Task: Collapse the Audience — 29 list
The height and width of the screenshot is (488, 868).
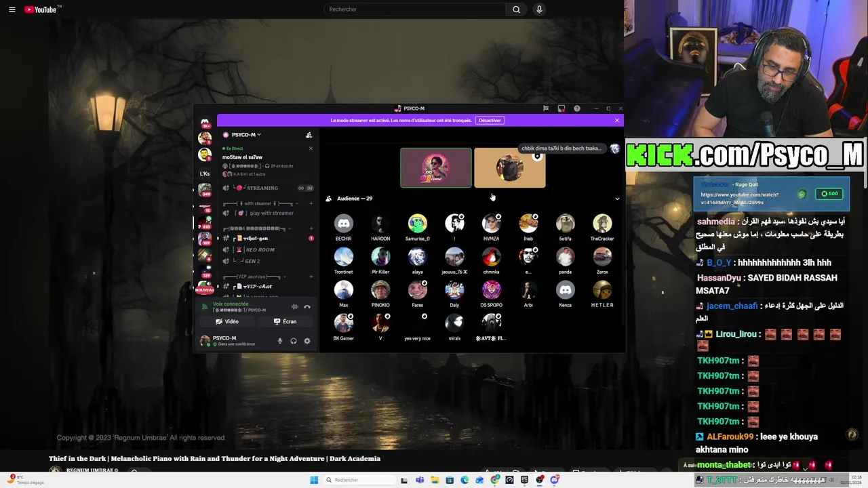Action: point(617,199)
